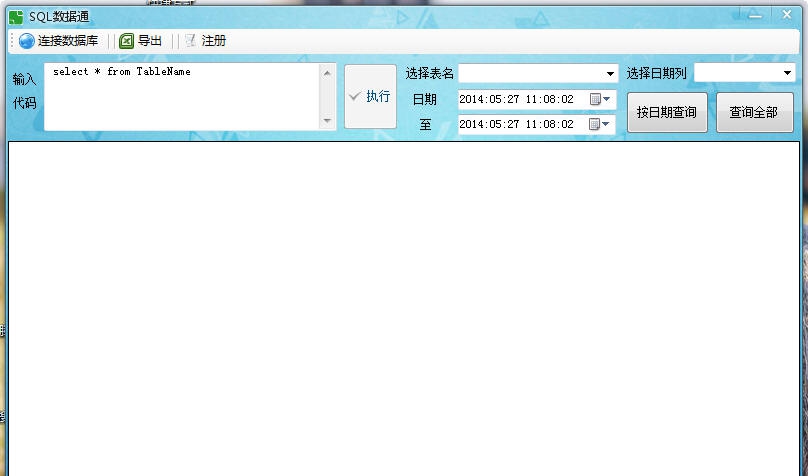Click the end date field beside 至

point(536,124)
